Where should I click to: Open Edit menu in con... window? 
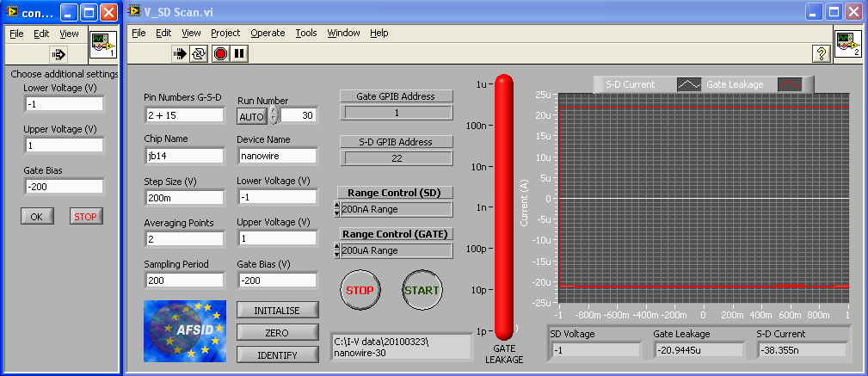[41, 34]
